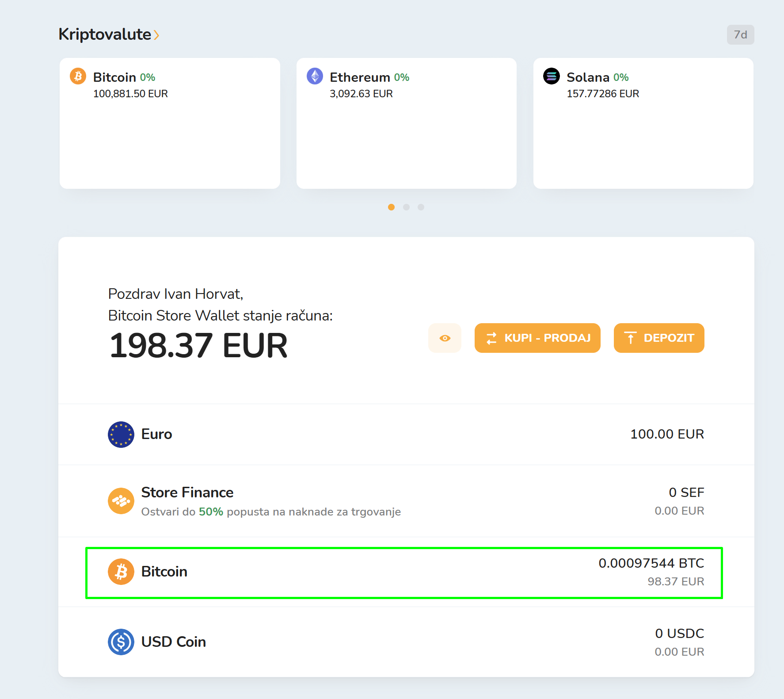This screenshot has height=699, width=784.
Task: Select the Euro wallet row
Action: (x=406, y=434)
